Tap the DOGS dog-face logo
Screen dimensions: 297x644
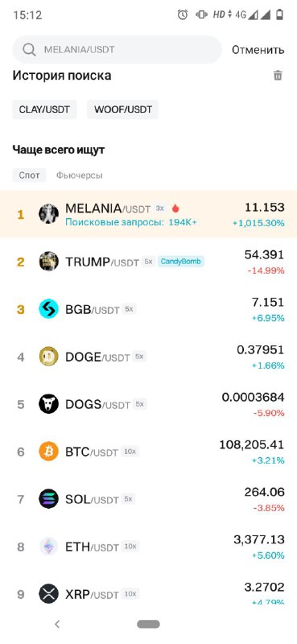[48, 404]
